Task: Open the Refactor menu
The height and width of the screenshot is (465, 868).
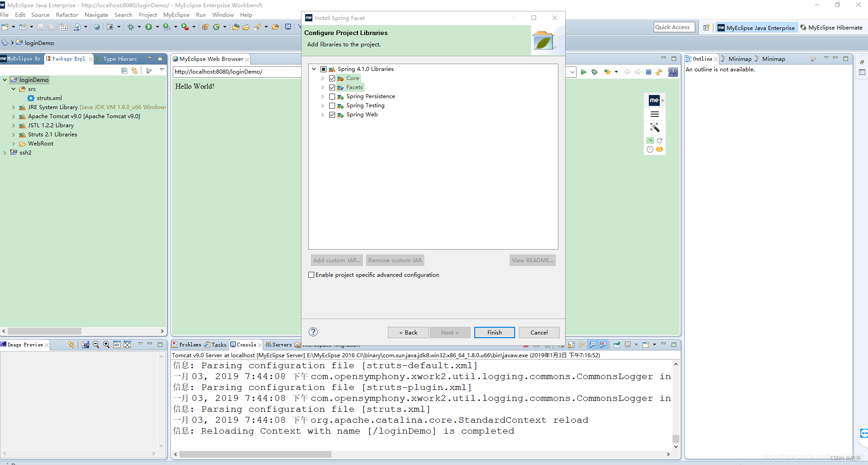Action: point(67,15)
